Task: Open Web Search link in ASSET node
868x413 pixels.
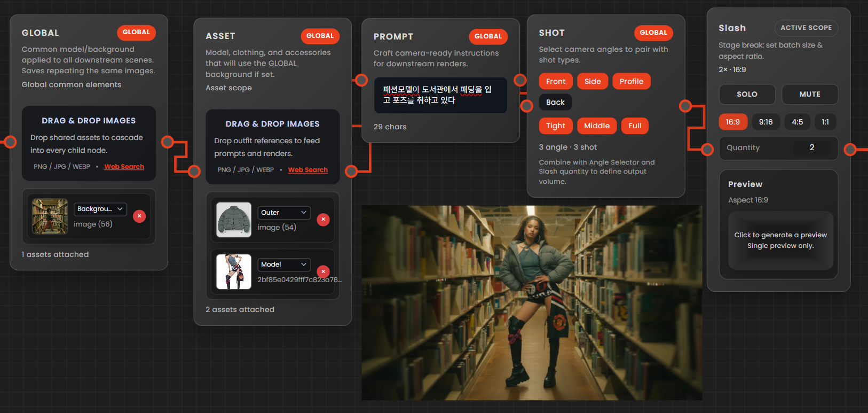Action: (308, 170)
